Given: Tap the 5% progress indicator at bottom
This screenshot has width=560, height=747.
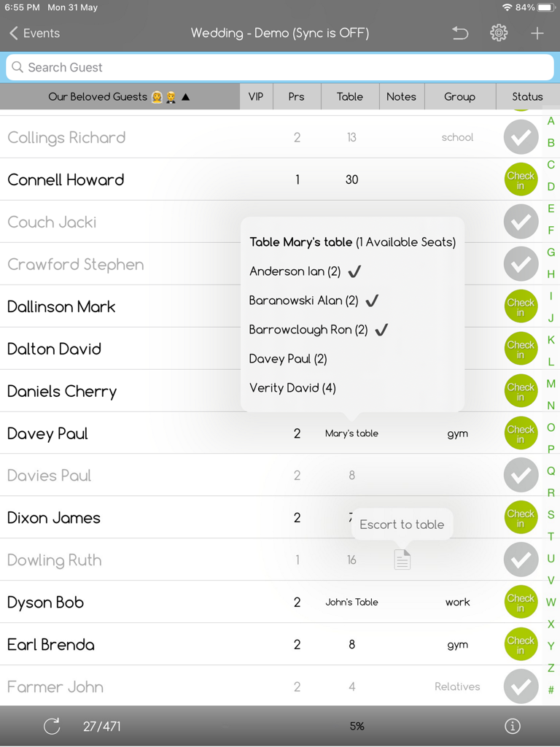Looking at the screenshot, I should [x=357, y=726].
